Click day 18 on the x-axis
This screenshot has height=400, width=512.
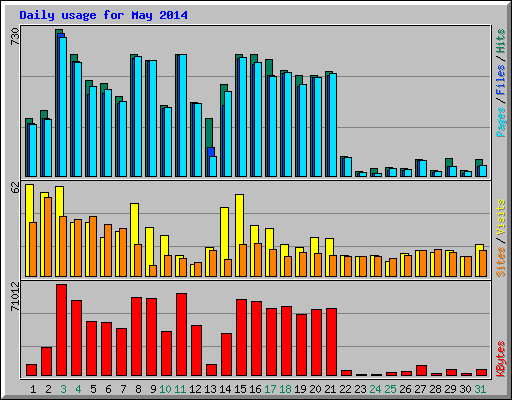[x=285, y=389]
